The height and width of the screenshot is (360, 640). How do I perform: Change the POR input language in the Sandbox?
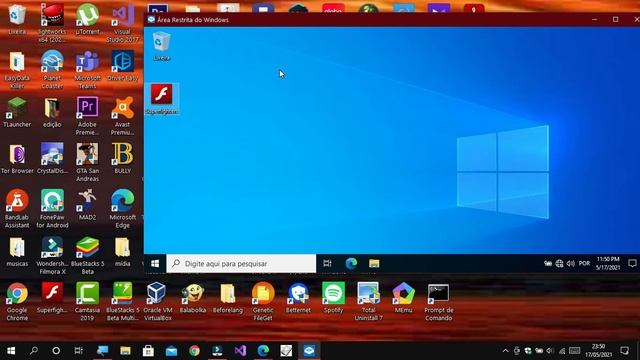click(584, 264)
